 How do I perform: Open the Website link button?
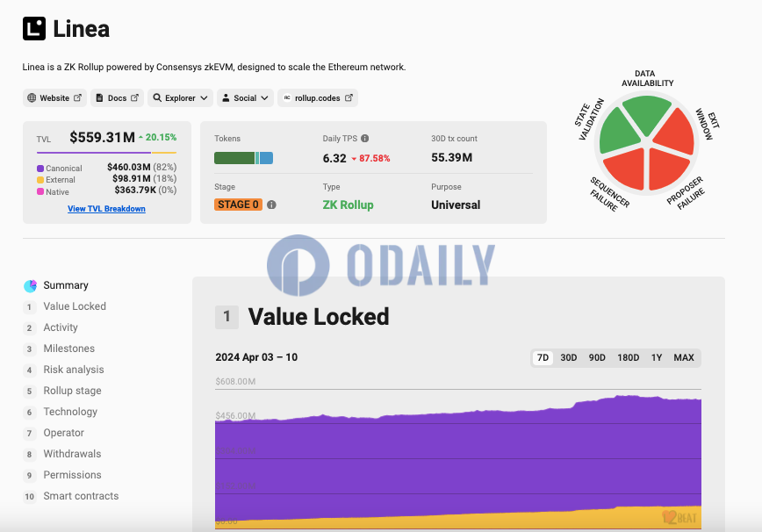pos(54,97)
